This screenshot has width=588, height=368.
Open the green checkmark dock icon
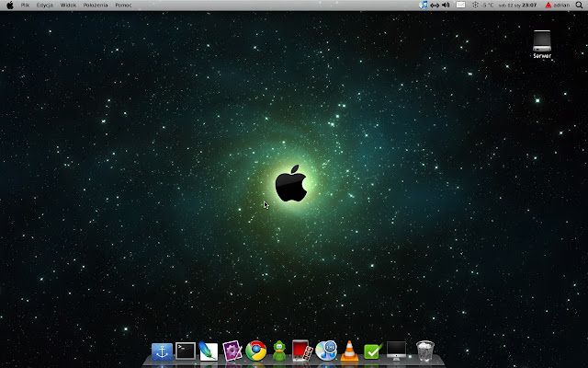coord(373,351)
